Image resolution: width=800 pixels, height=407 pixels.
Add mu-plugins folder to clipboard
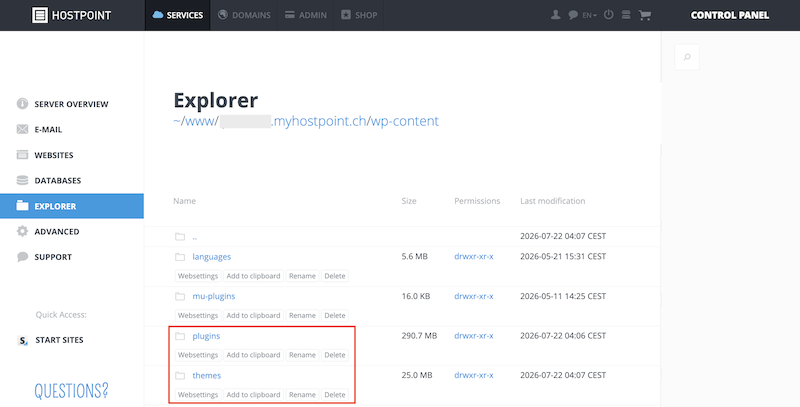click(254, 316)
